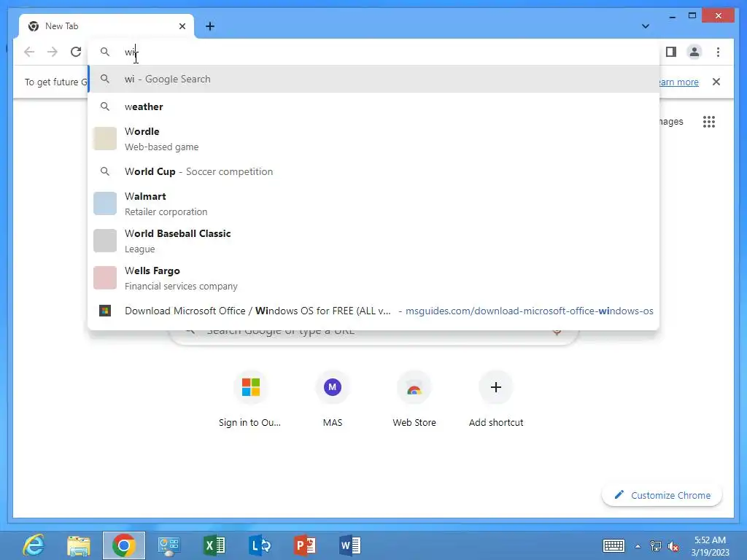Click the Microsoft favicon in msguides suggestion

coord(105,311)
